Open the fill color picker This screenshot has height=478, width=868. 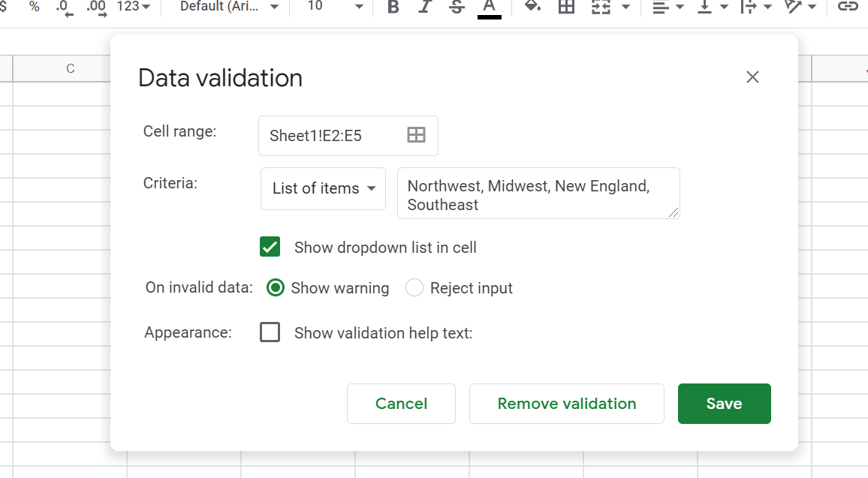pyautogui.click(x=532, y=7)
